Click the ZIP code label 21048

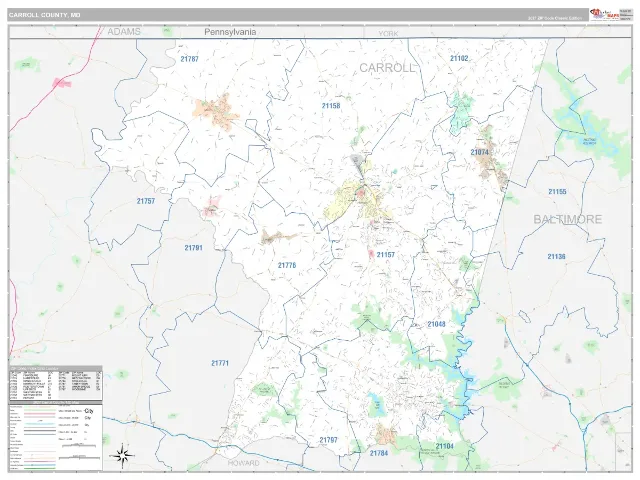click(x=436, y=324)
